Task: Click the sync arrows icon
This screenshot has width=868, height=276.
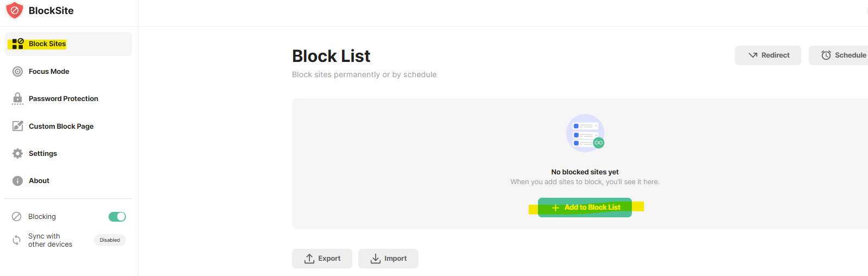Action: tap(17, 240)
